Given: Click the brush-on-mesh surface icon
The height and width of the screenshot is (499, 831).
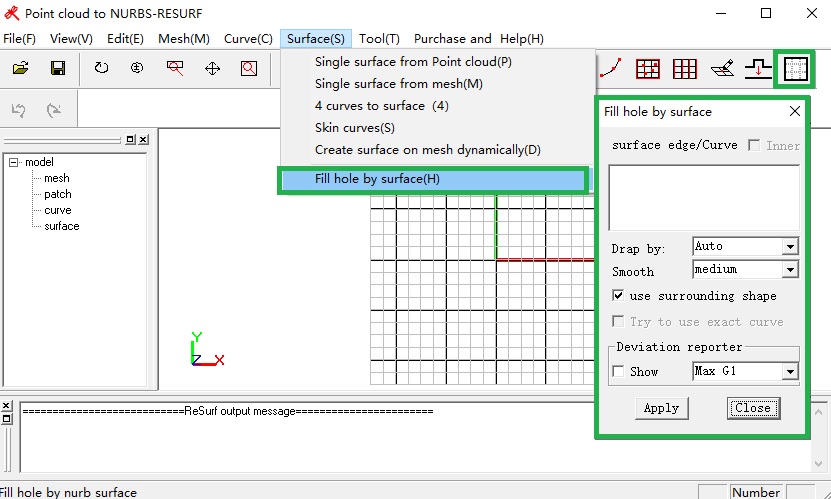Looking at the screenshot, I should [722, 68].
